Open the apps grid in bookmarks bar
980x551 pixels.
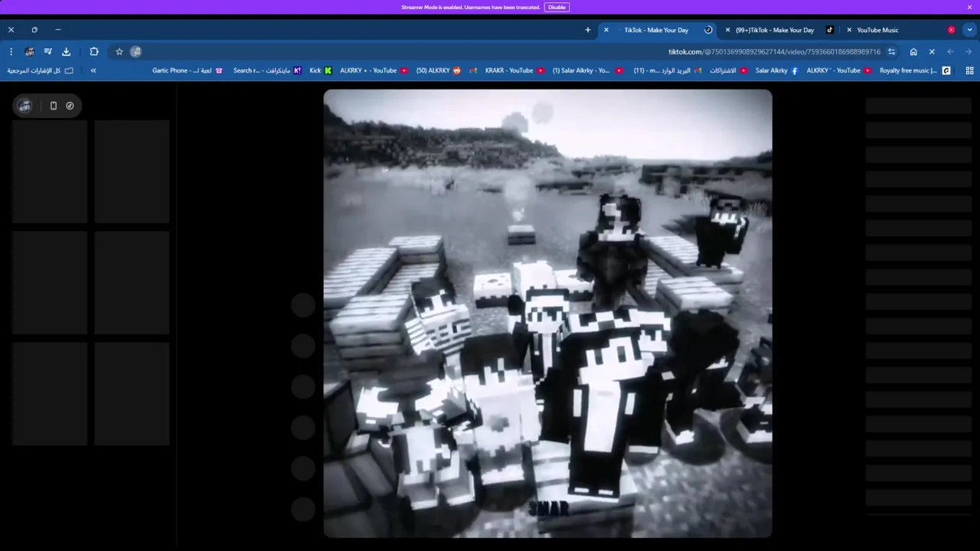pyautogui.click(x=970, y=70)
